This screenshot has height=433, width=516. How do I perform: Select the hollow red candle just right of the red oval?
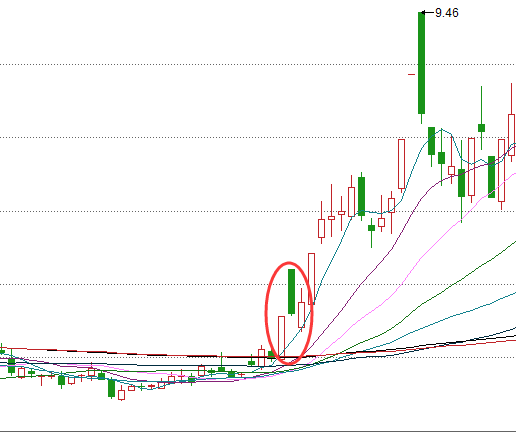[311, 279]
